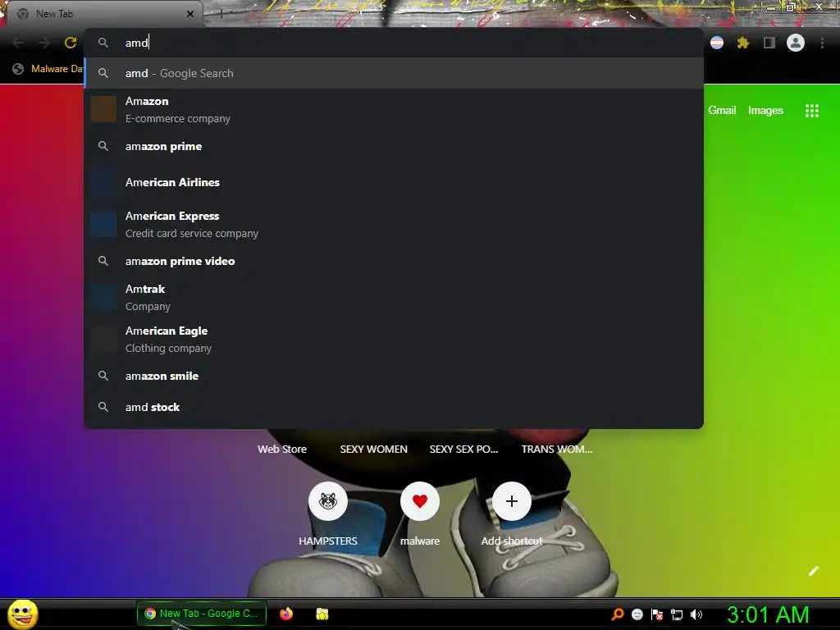Viewport: 840px width, 630px height.
Task: Click the striped extension icon in toolbar
Action: pyautogui.click(x=717, y=43)
